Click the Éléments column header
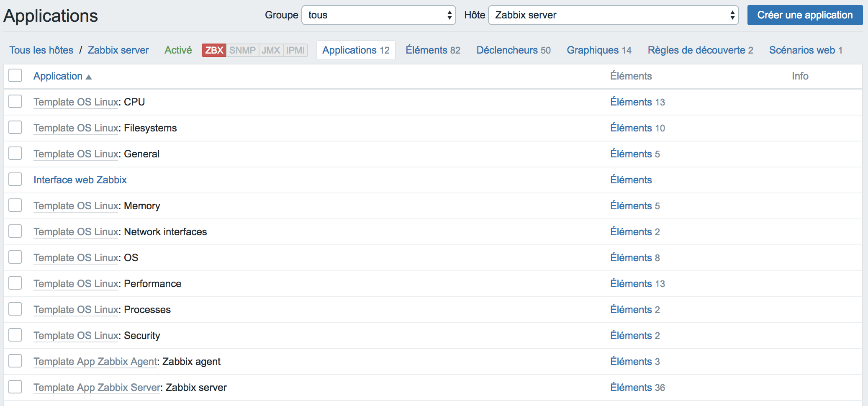The image size is (868, 406). [631, 76]
